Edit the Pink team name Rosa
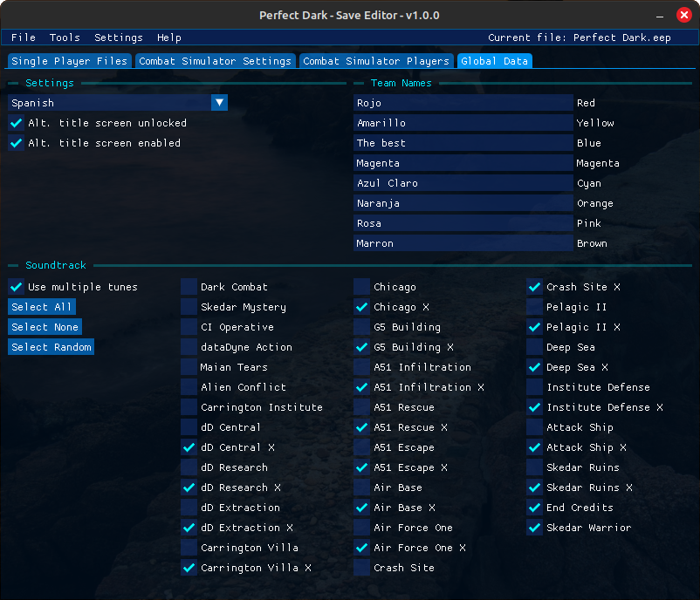 point(463,223)
